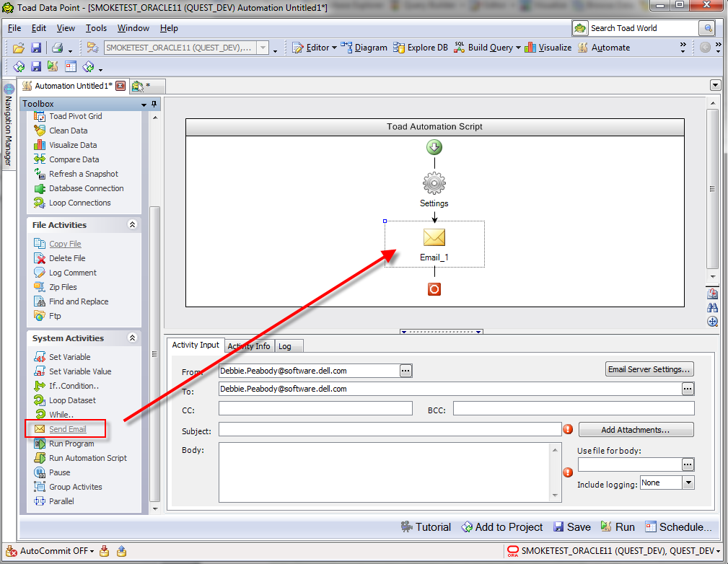Open Explore DB
728x564 pixels.
click(x=421, y=48)
